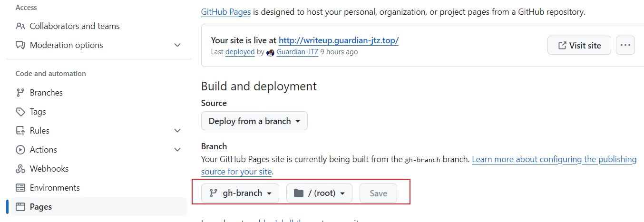Click the Pages browser icon
Viewport: 644px width, 222px height.
click(x=20, y=207)
